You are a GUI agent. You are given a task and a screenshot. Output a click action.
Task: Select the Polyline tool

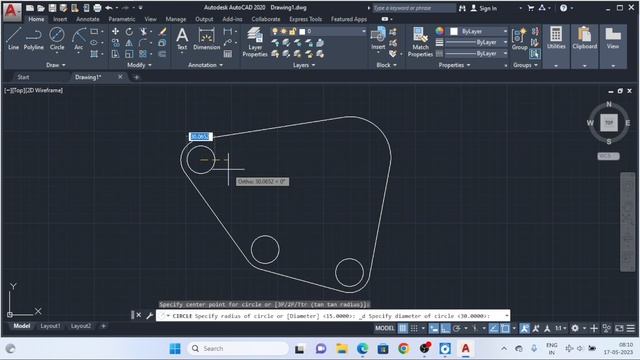[33, 39]
